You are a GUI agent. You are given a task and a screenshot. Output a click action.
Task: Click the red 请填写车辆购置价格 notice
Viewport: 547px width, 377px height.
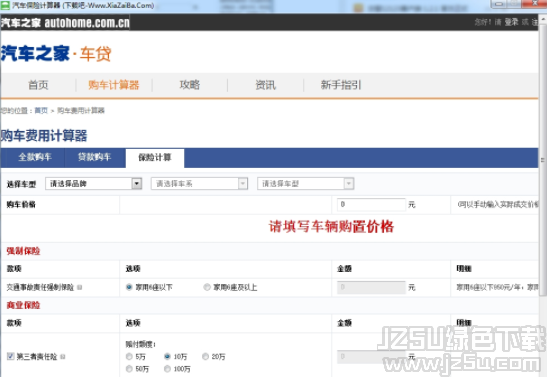pyautogui.click(x=331, y=227)
